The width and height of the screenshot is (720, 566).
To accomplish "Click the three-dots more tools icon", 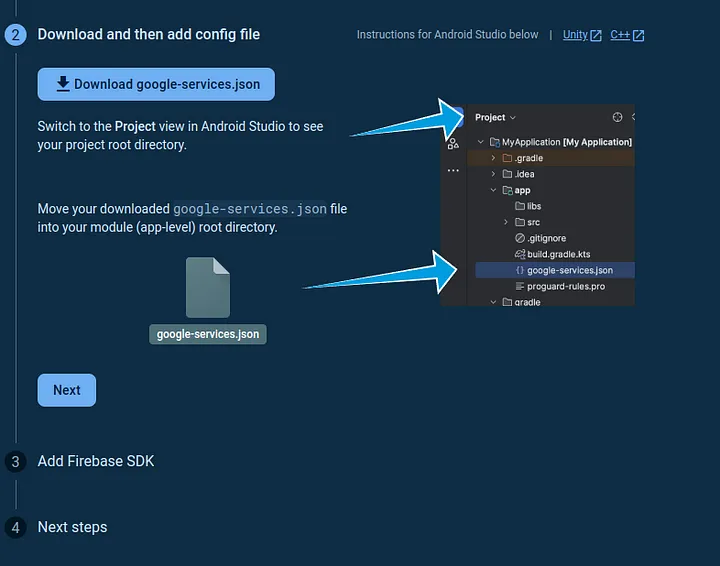I will click(453, 170).
